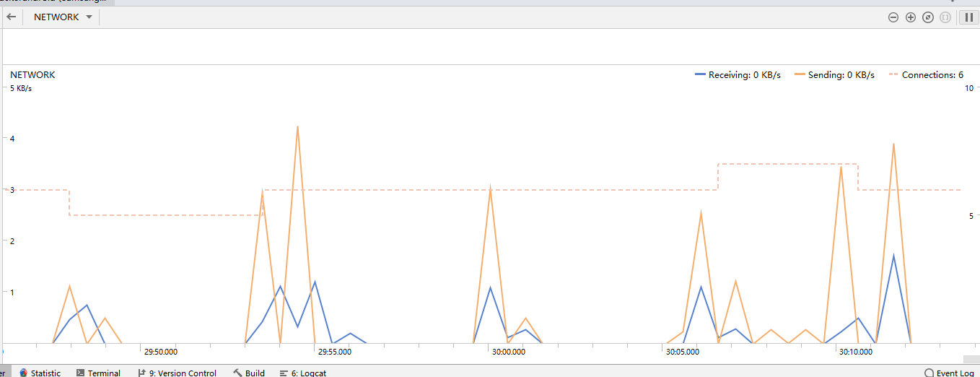
Task: Open the 9: Version Control tab
Action: click(x=177, y=373)
